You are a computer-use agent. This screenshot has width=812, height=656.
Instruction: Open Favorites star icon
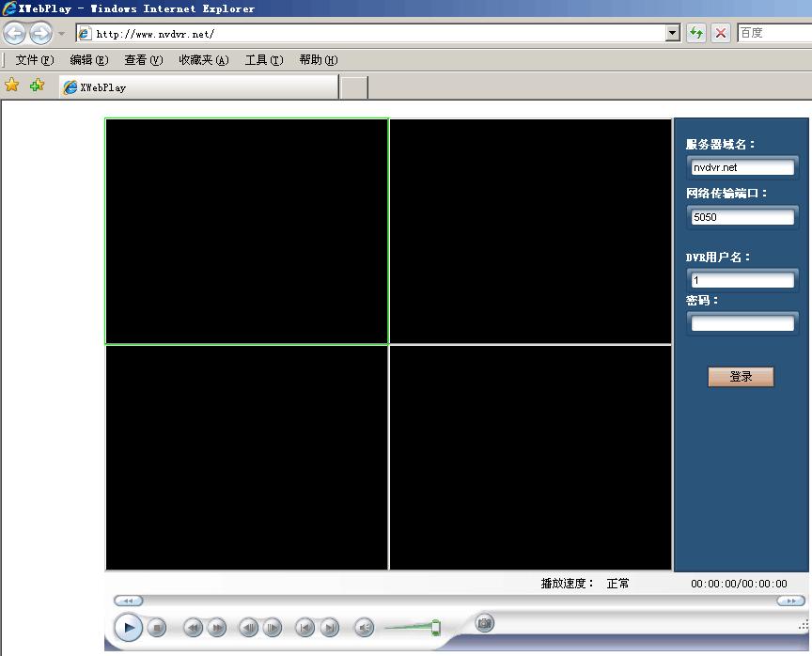(x=12, y=86)
